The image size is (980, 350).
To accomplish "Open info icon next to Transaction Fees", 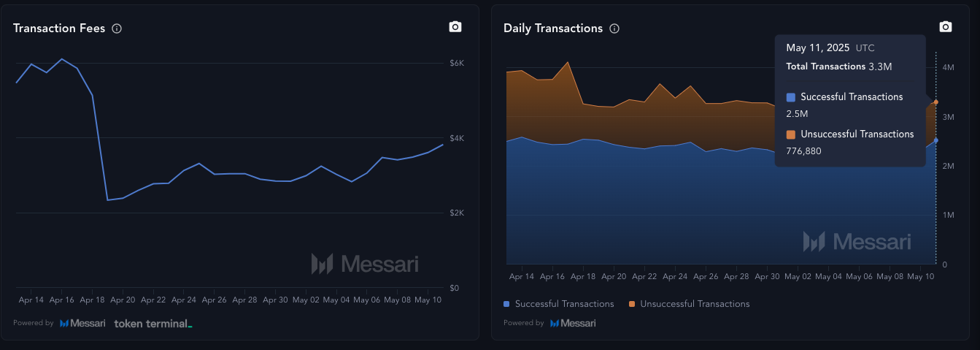I will [117, 28].
